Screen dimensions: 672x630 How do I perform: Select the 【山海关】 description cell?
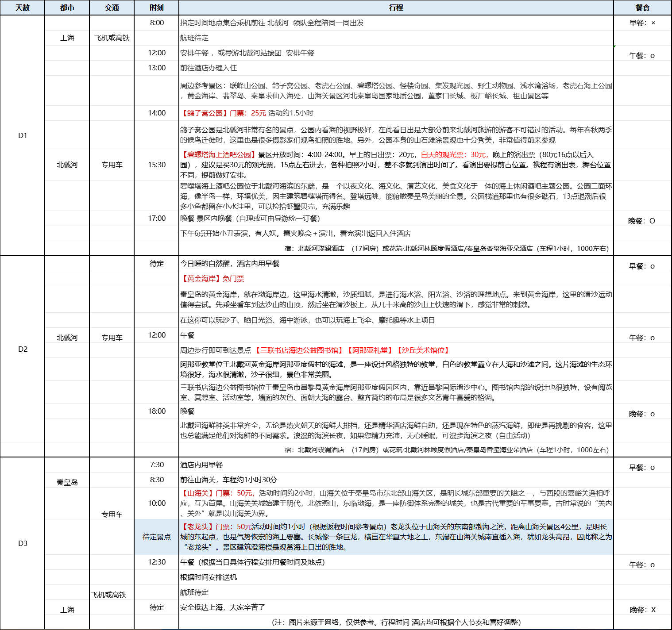pyautogui.click(x=396, y=503)
